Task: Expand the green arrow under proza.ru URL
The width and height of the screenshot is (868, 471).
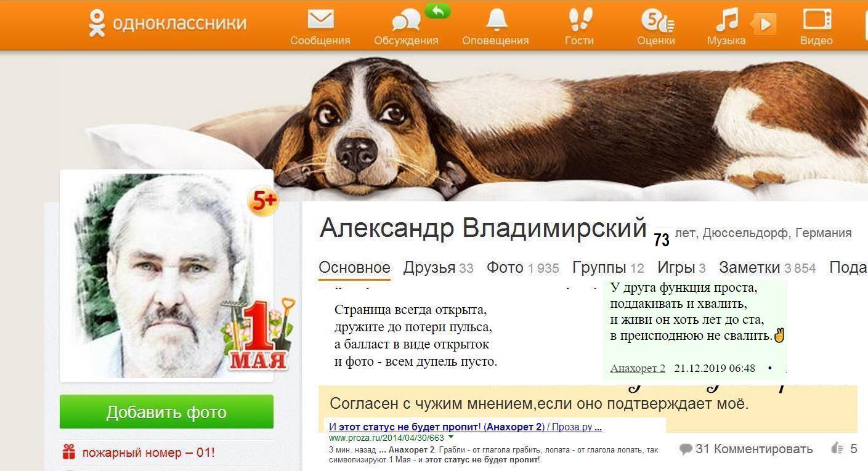Action: [451, 438]
